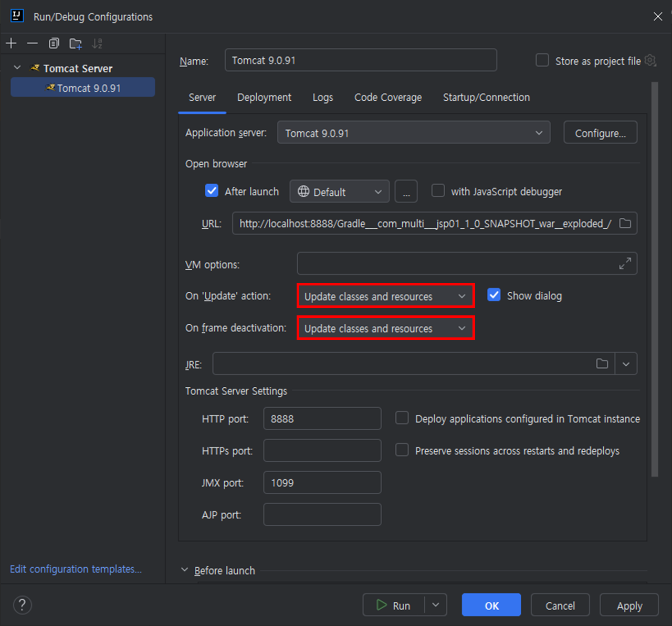Open the Run button dropdown arrow
This screenshot has height=626, width=672.
pyautogui.click(x=436, y=605)
